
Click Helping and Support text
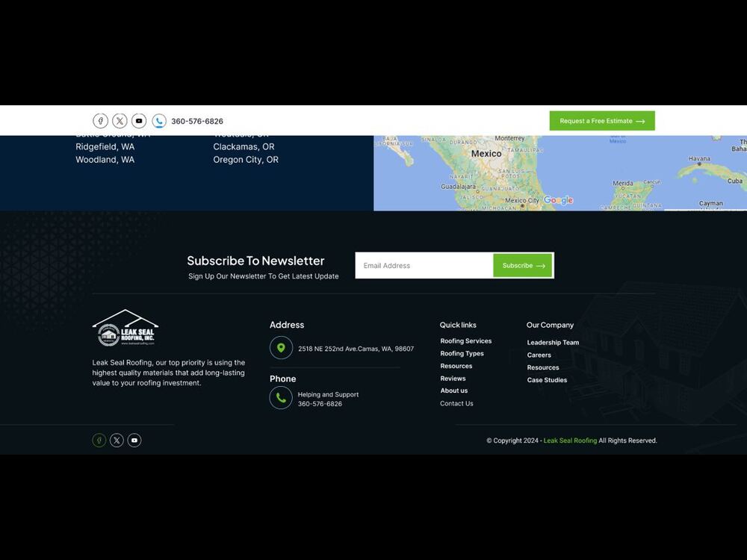click(328, 395)
